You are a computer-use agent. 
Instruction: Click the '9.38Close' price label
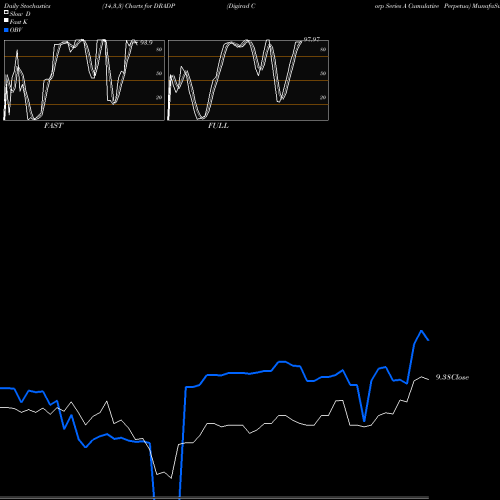pos(452,377)
